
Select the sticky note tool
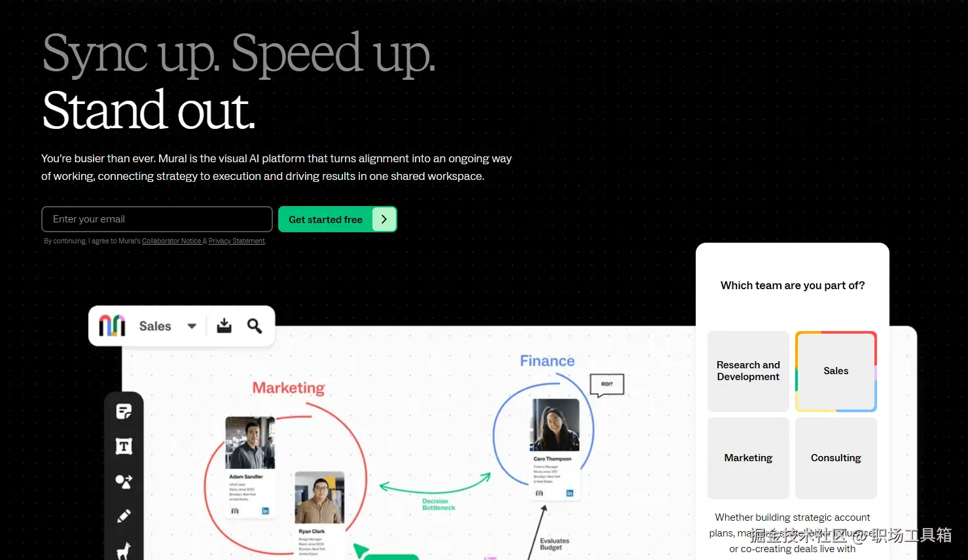coord(124,411)
